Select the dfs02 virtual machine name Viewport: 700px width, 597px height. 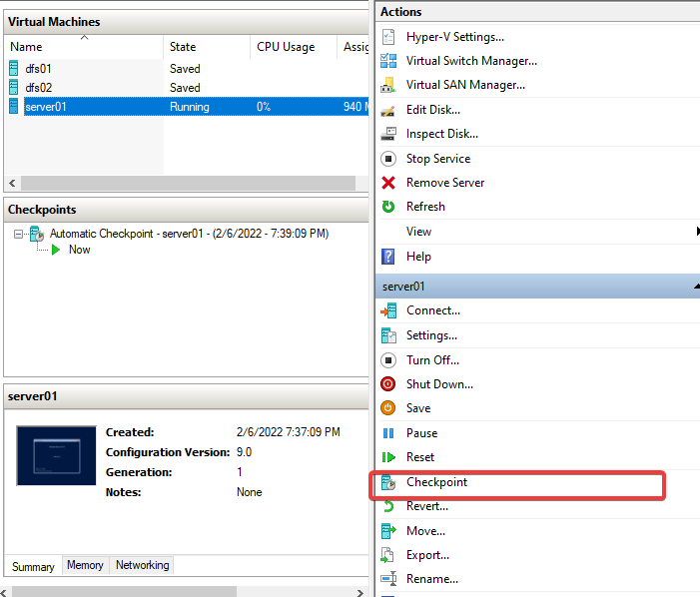pyautogui.click(x=38, y=88)
